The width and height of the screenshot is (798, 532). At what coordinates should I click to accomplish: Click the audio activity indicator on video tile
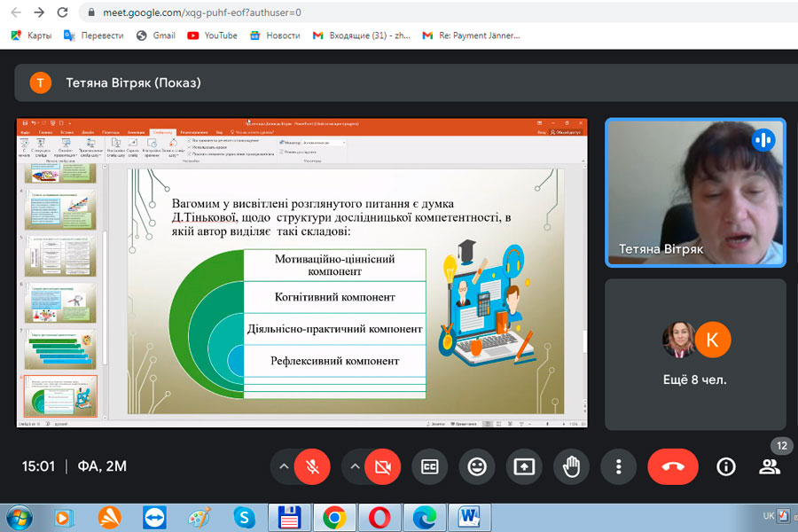click(763, 139)
